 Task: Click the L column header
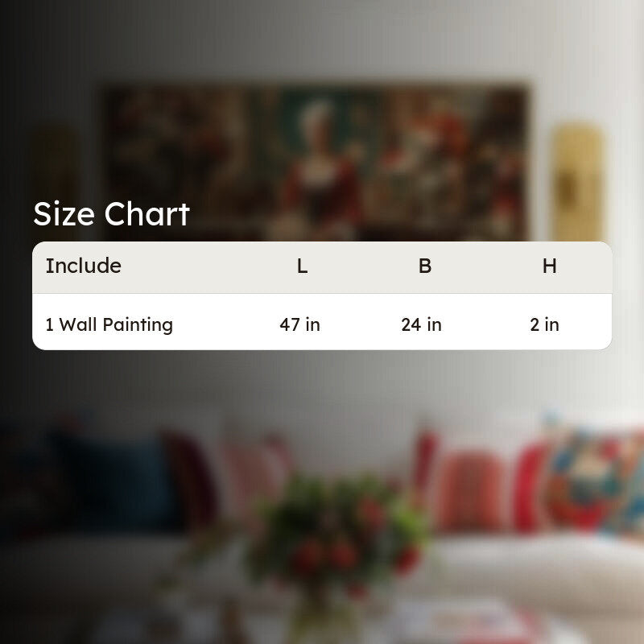[303, 266]
